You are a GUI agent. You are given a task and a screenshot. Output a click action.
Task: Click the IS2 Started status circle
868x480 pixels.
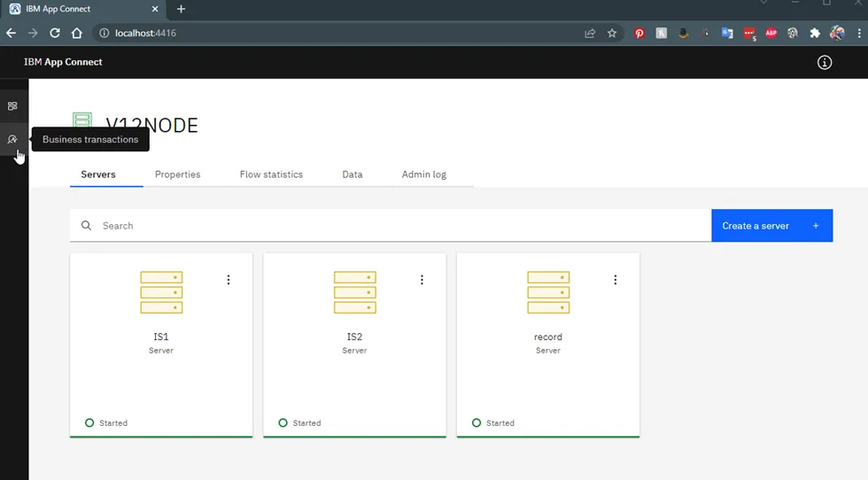click(x=283, y=422)
